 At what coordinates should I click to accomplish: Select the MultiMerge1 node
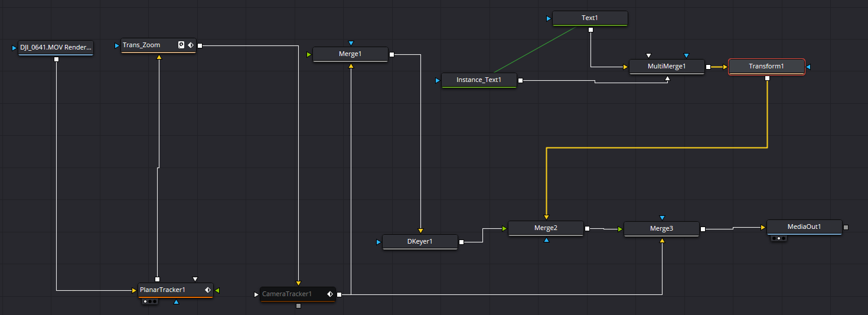point(667,66)
